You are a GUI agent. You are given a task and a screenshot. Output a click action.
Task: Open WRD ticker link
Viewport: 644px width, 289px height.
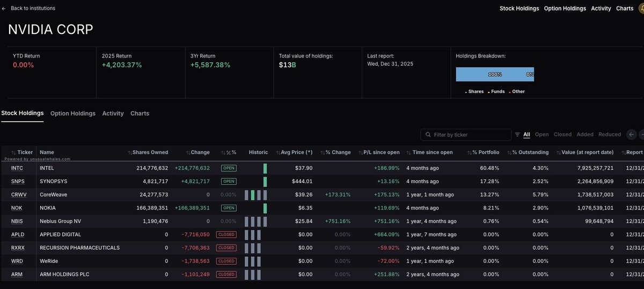[x=17, y=261]
